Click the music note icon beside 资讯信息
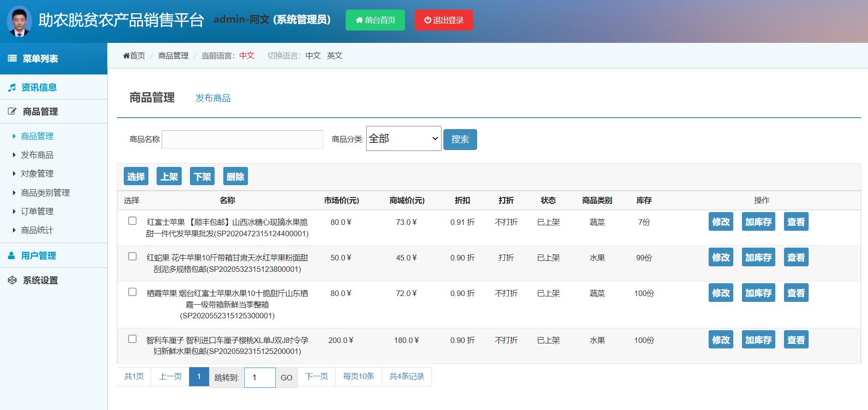868x410 pixels. pyautogui.click(x=12, y=87)
